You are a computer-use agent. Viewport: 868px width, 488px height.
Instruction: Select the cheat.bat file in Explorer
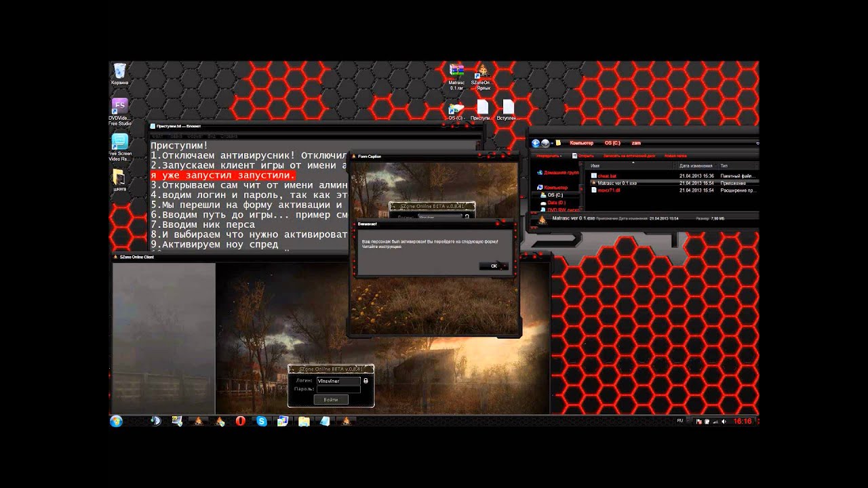(x=607, y=176)
